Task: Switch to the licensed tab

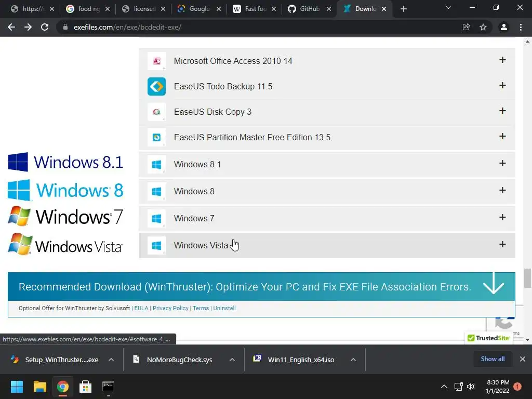Action: pyautogui.click(x=144, y=9)
